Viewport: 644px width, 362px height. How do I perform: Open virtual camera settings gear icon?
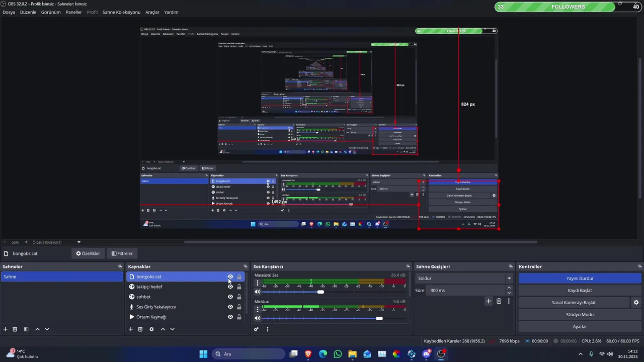(x=636, y=303)
